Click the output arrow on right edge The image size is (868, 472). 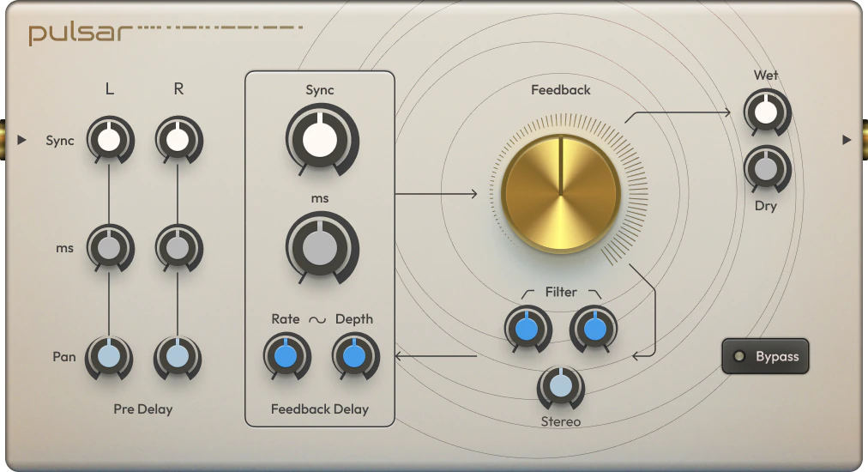click(x=847, y=140)
